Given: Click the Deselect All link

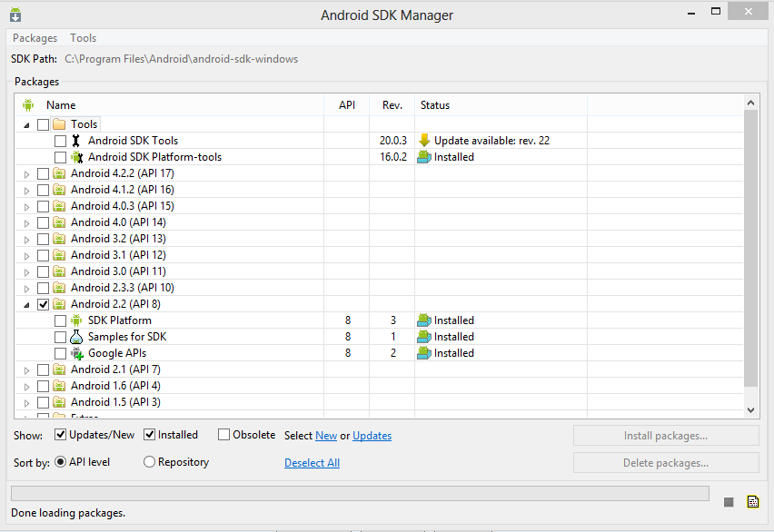Looking at the screenshot, I should tap(312, 463).
